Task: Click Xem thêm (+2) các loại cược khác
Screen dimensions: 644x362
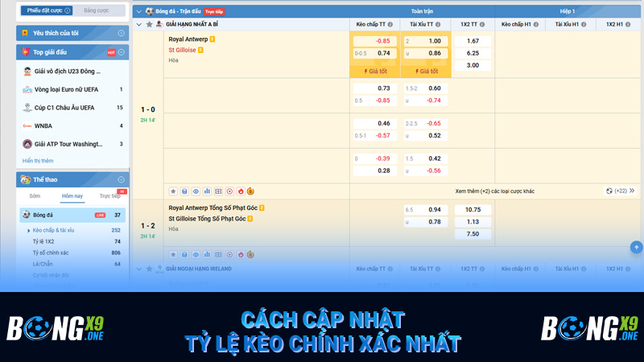Action: (x=494, y=191)
